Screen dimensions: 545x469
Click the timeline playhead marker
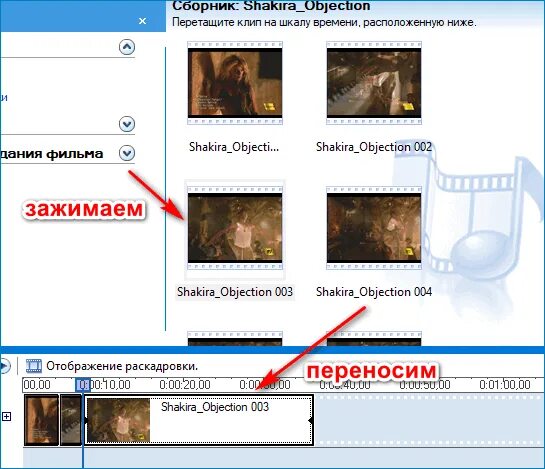tap(83, 385)
